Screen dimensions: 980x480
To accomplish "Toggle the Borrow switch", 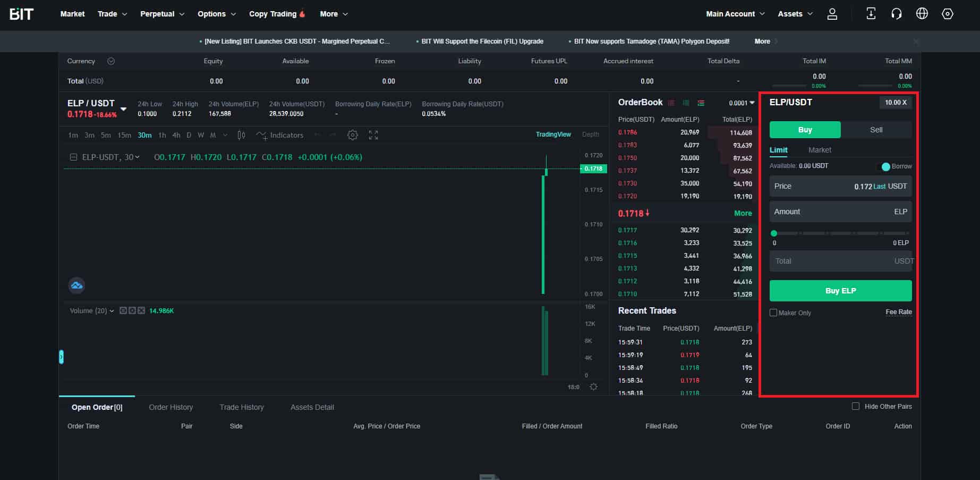I will pos(886,166).
